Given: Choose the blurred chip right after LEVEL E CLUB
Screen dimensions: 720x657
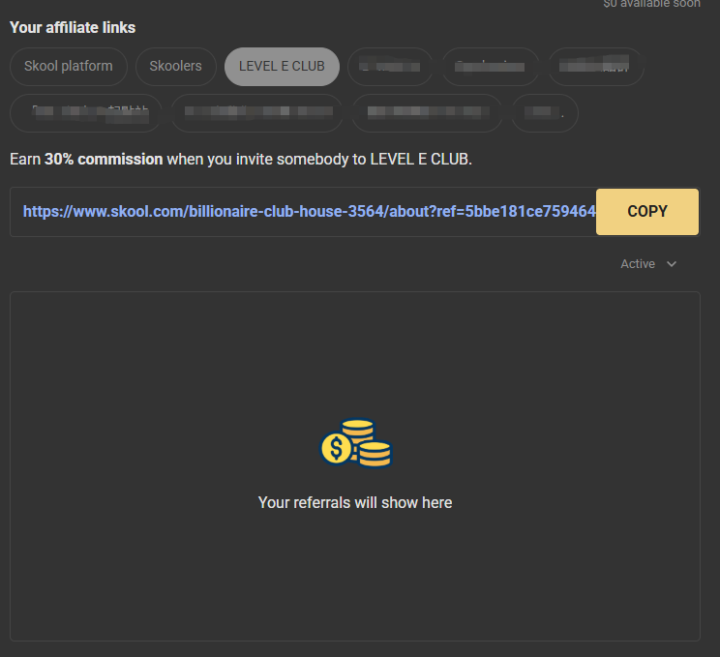Looking at the screenshot, I should click(390, 67).
